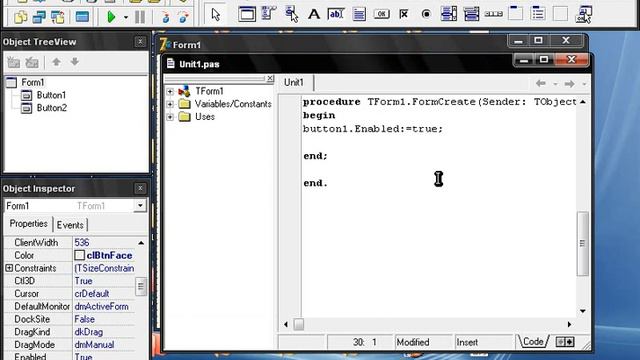Open the Form1 TForm1 object dropdown

[140, 206]
